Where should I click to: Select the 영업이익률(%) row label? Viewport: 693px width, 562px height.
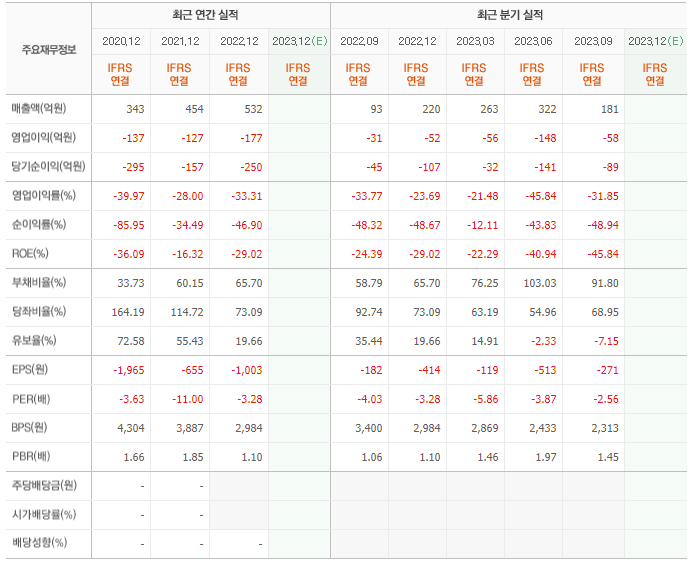44,195
